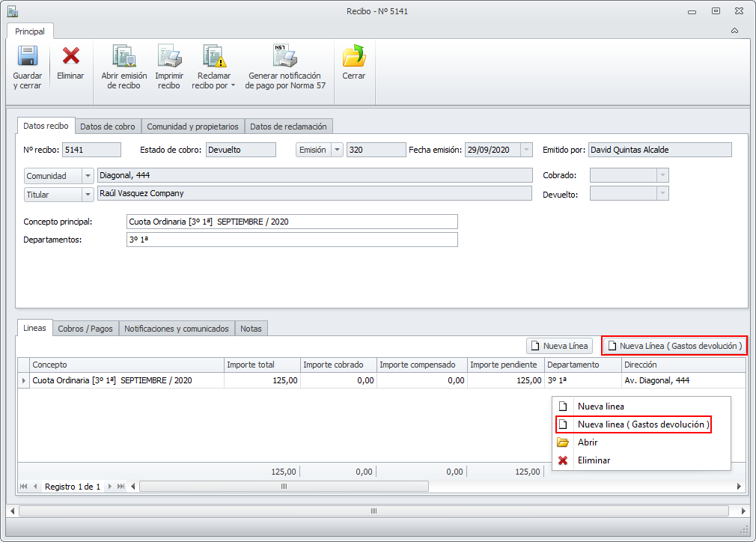Click the window scrollbar left arrow
Viewport: 756px width, 542px height.
pos(13,511)
